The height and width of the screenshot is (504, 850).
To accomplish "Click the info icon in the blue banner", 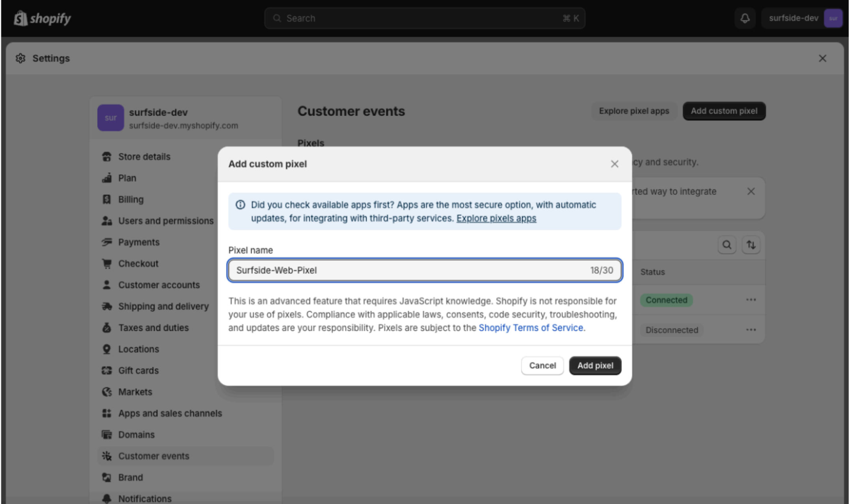I will click(x=240, y=205).
